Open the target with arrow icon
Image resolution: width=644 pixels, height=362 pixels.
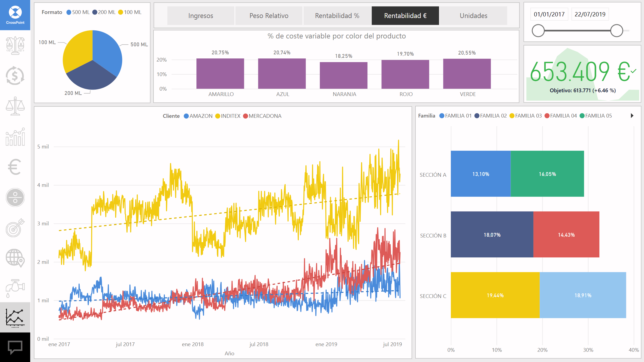15,228
